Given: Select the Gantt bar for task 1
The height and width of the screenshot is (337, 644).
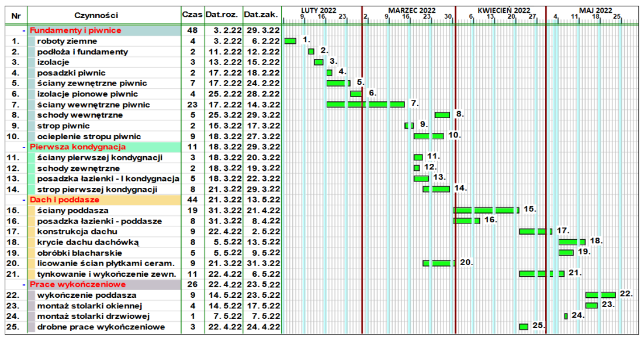Looking at the screenshot, I should pyautogui.click(x=290, y=41).
